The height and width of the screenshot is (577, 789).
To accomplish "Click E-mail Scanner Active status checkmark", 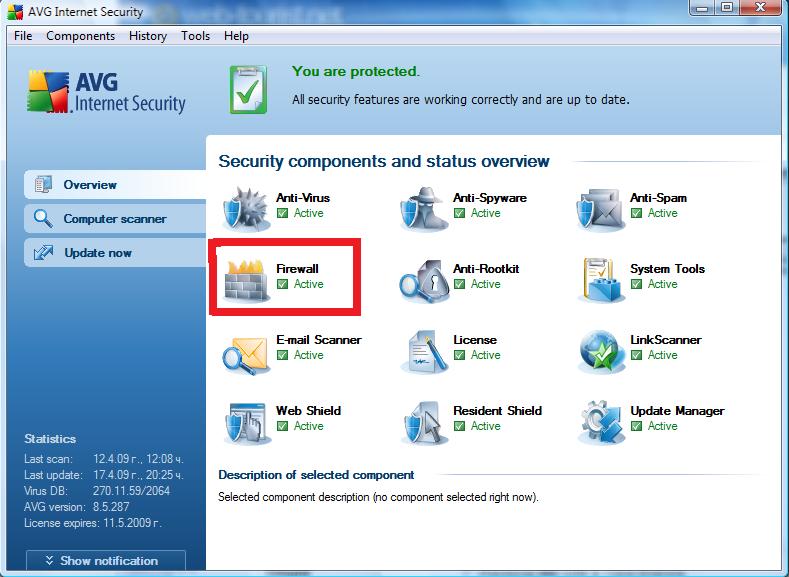I will 283,355.
